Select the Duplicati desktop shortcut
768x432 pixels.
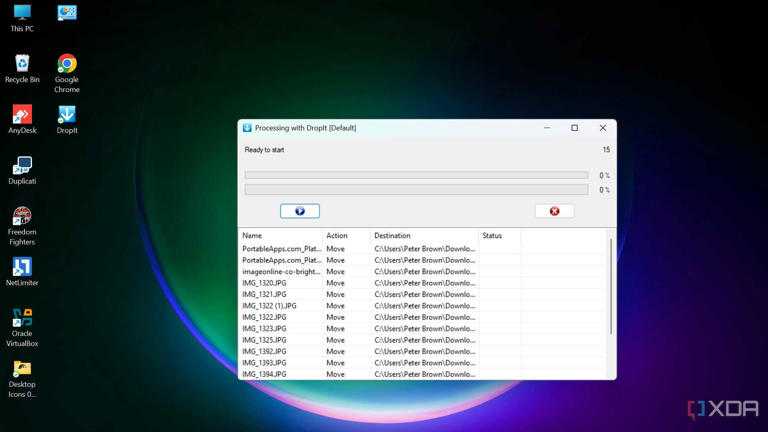pos(22,170)
